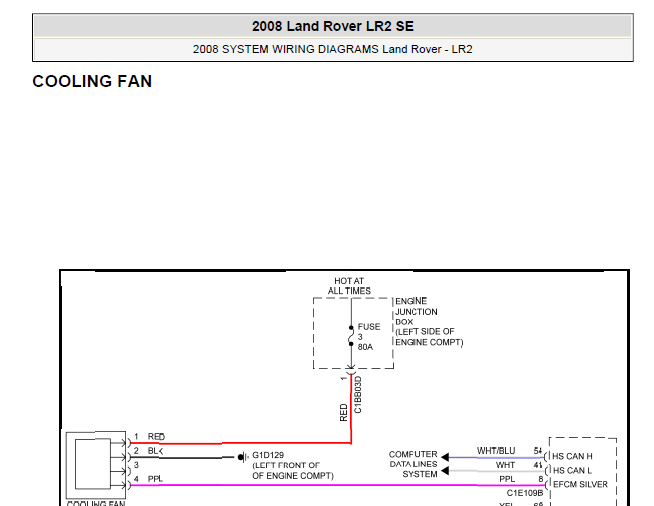Click the bold 'COOLING FAN' section heading

(92, 81)
